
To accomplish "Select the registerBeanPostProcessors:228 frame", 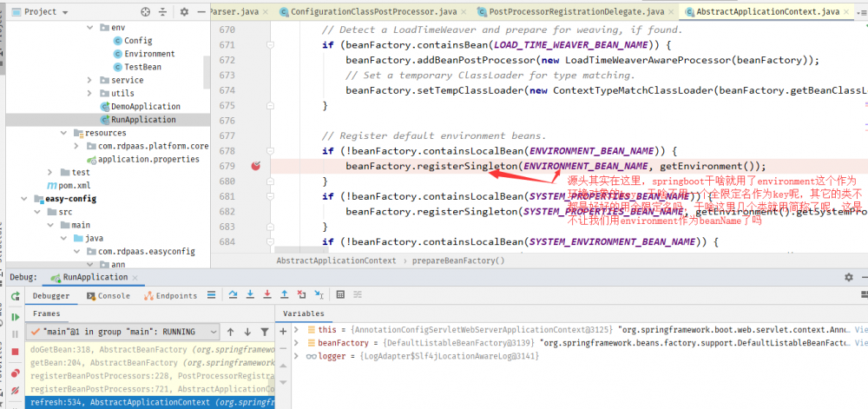I will [x=150, y=376].
